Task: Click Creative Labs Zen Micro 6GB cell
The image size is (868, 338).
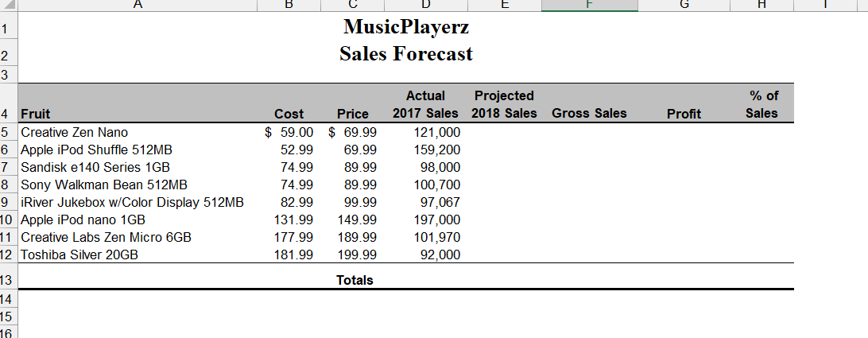Action: pyautogui.click(x=138, y=237)
